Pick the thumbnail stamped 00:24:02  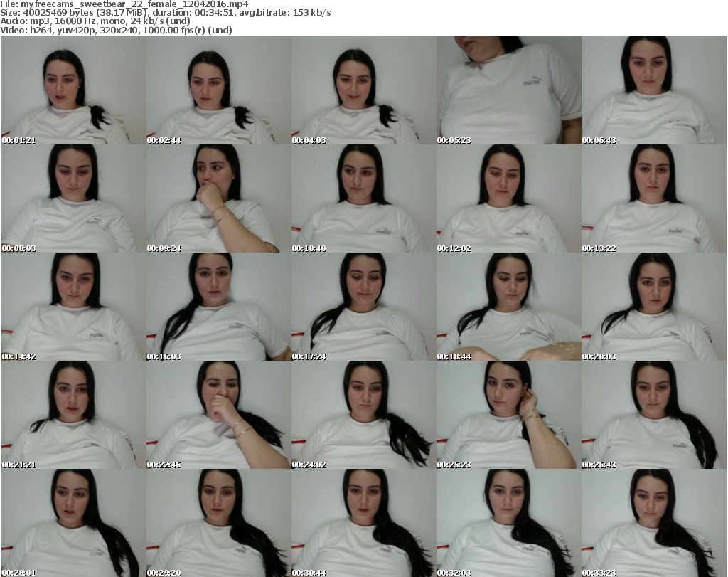(x=363, y=415)
